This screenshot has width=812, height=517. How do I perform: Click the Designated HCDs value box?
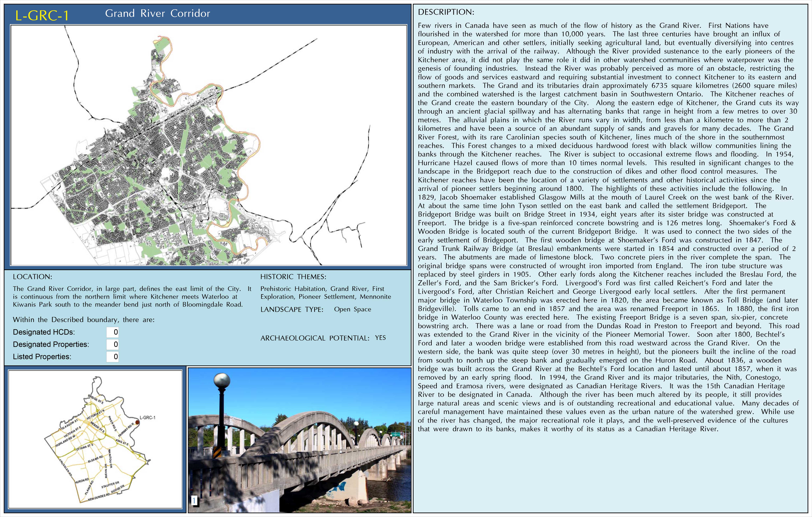(x=113, y=332)
